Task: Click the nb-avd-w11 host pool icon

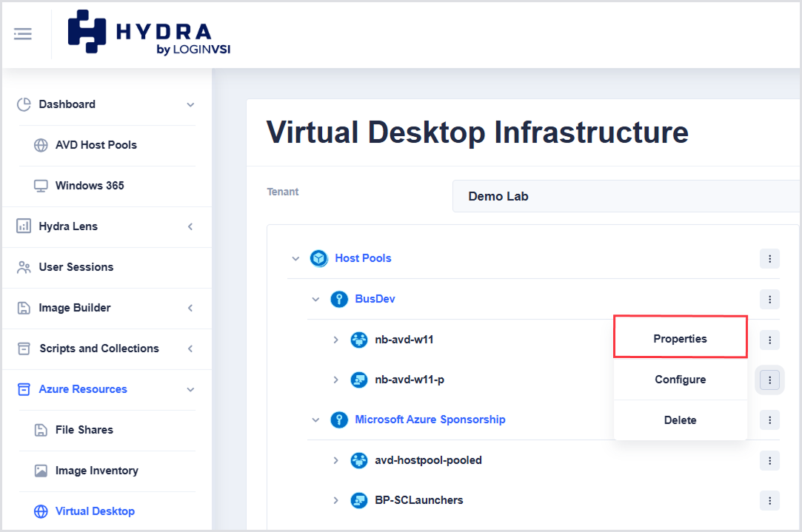Action: 359,340
